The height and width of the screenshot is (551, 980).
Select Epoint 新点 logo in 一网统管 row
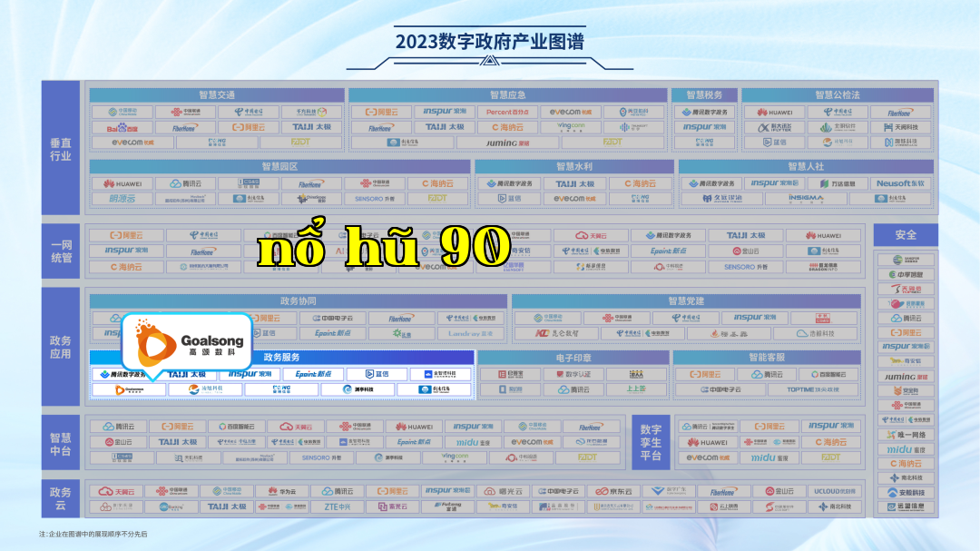click(x=668, y=251)
